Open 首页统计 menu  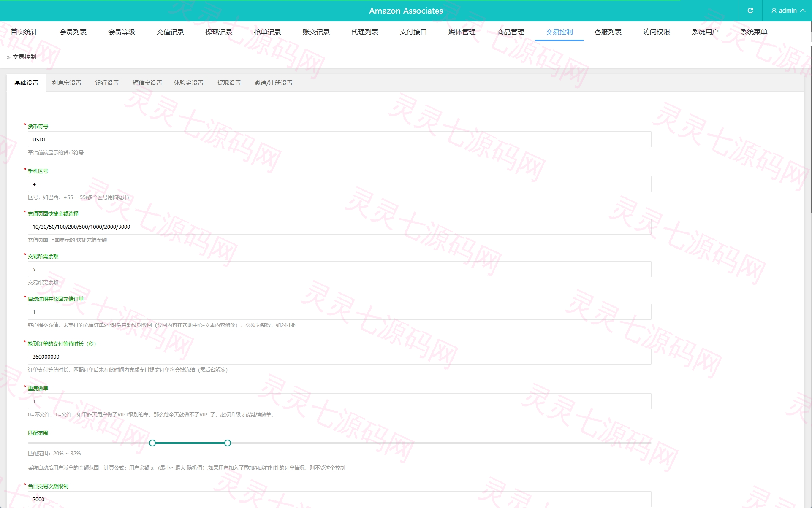(x=24, y=32)
